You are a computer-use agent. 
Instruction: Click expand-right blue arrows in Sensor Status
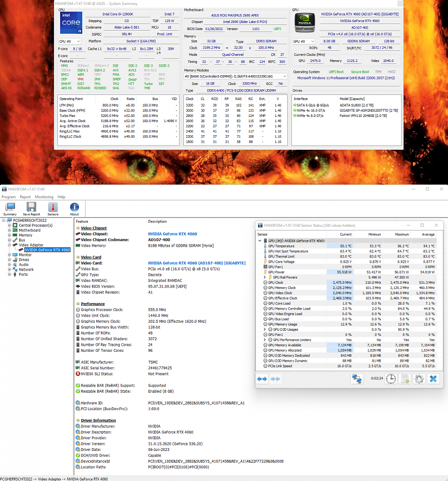point(262,379)
